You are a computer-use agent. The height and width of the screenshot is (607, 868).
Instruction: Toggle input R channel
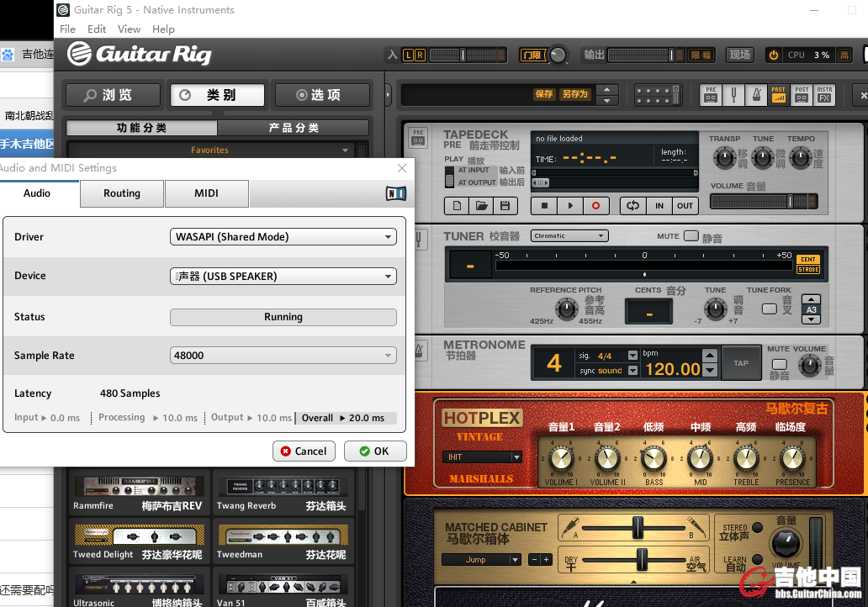[x=421, y=55]
